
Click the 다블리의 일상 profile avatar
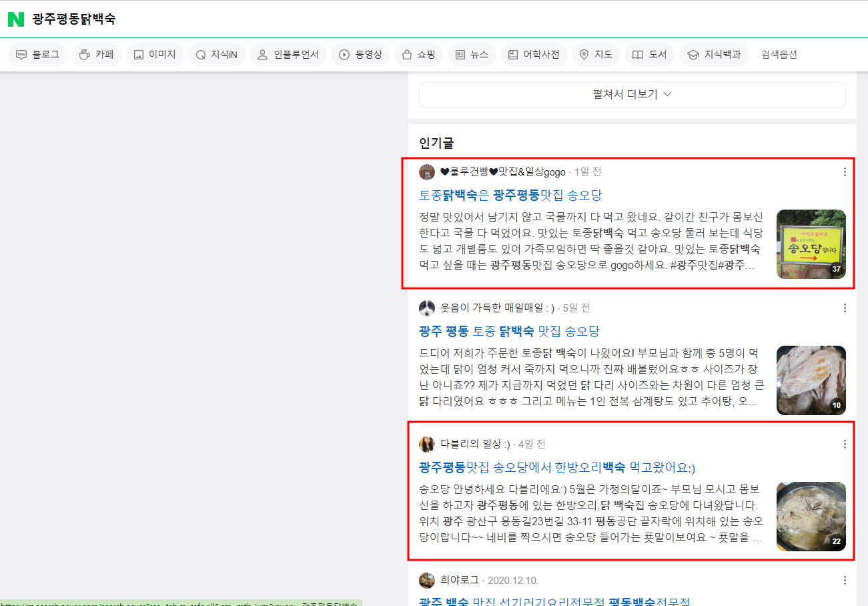(427, 444)
